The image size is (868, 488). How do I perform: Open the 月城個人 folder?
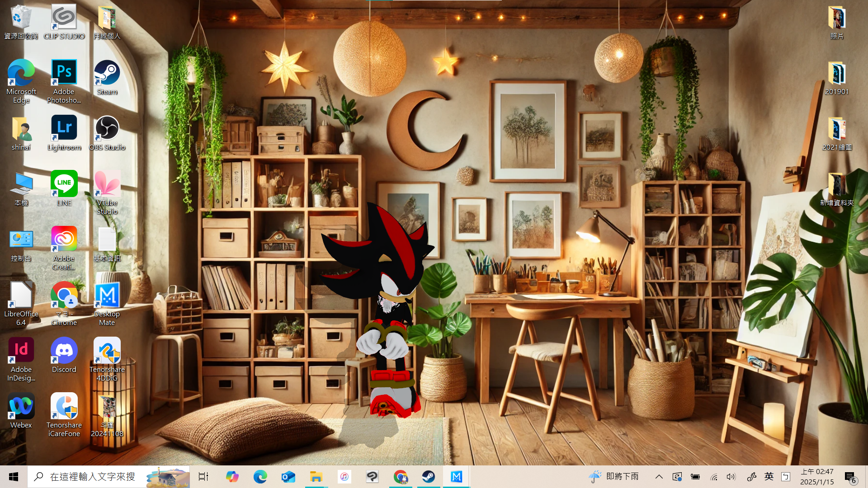[x=107, y=22]
